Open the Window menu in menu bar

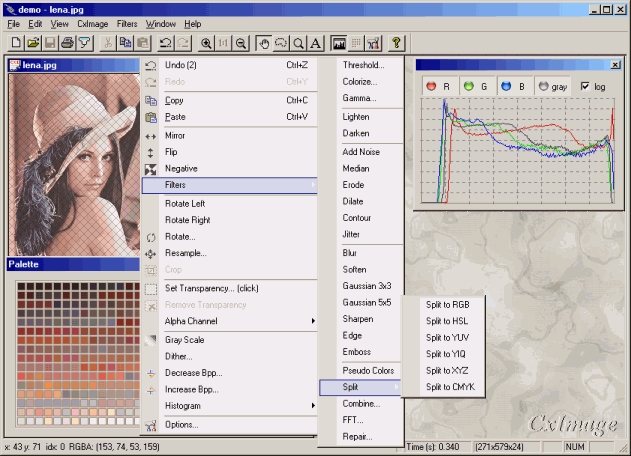159,23
